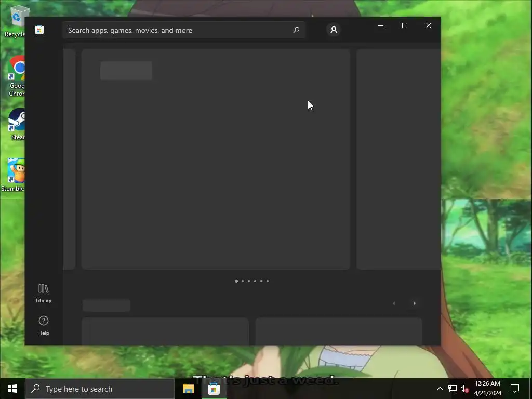Maximize the Microsoft Store window
This screenshot has width=532, height=399.
pos(404,26)
